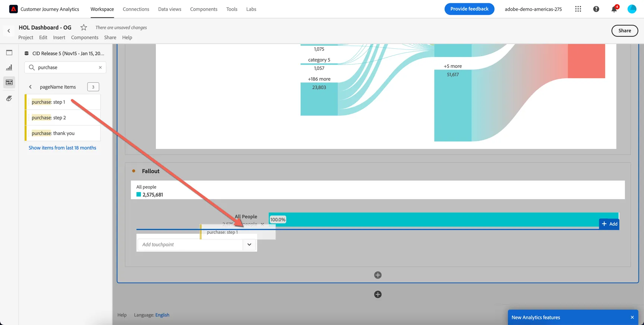The width and height of the screenshot is (644, 325).
Task: Open the project Help menu
Action: pos(127,38)
